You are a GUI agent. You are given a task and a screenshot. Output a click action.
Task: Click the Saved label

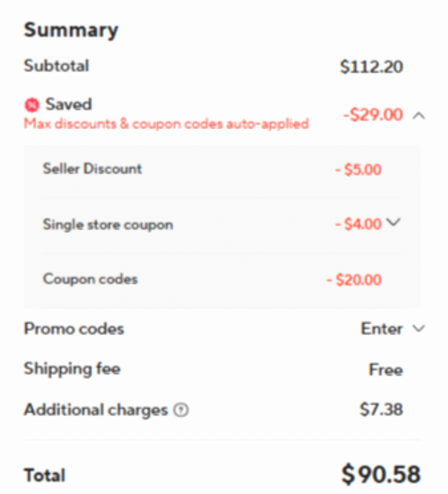69,104
